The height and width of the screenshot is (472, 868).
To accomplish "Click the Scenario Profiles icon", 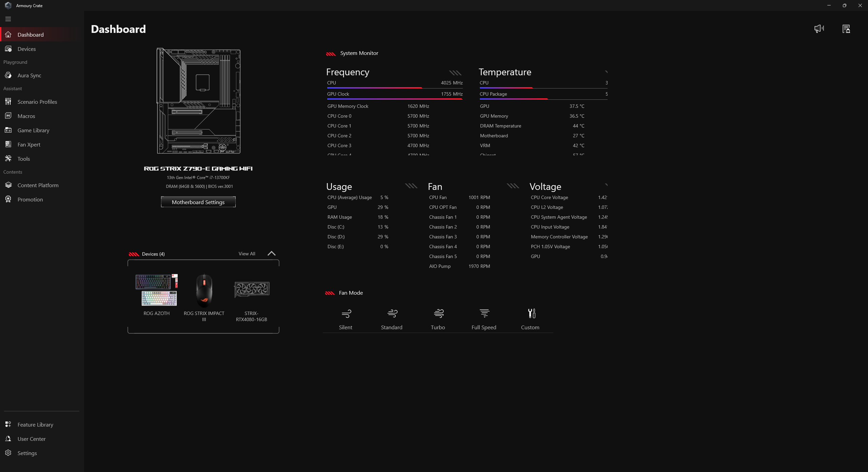I will tap(8, 102).
